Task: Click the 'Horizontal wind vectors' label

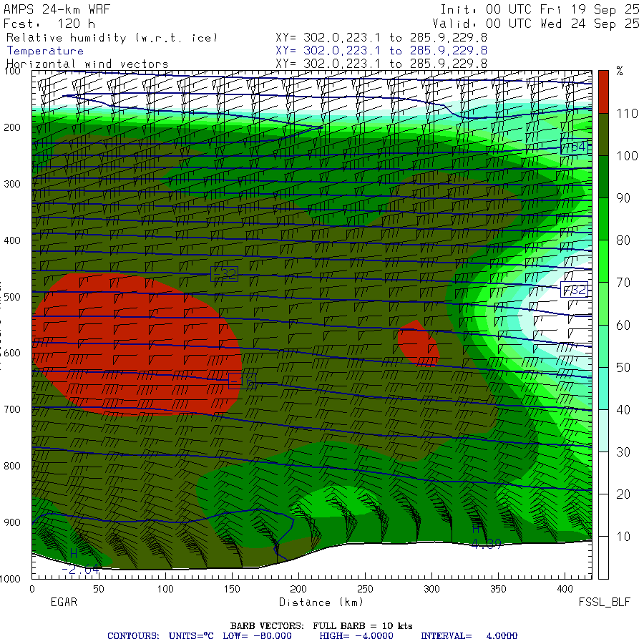Action: (x=87, y=64)
